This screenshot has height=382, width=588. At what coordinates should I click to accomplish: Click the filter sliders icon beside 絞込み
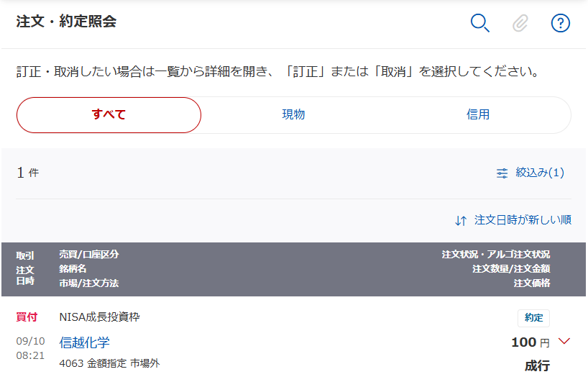tap(502, 173)
